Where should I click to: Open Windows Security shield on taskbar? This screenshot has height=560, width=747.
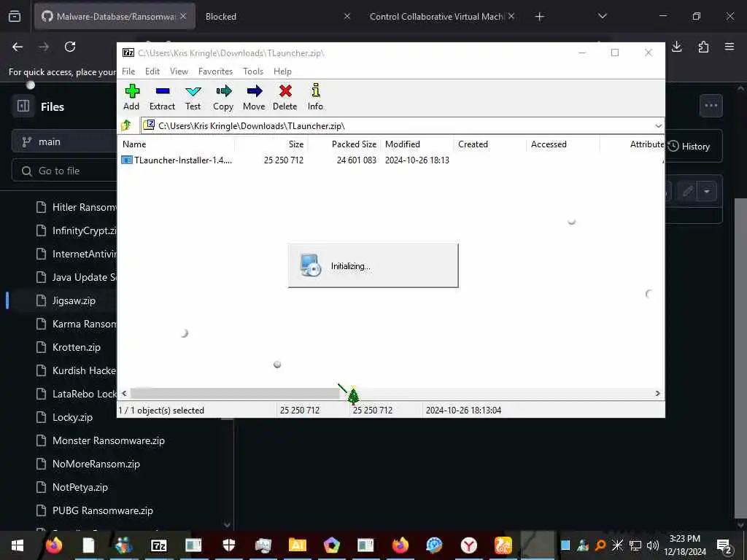coord(229,545)
